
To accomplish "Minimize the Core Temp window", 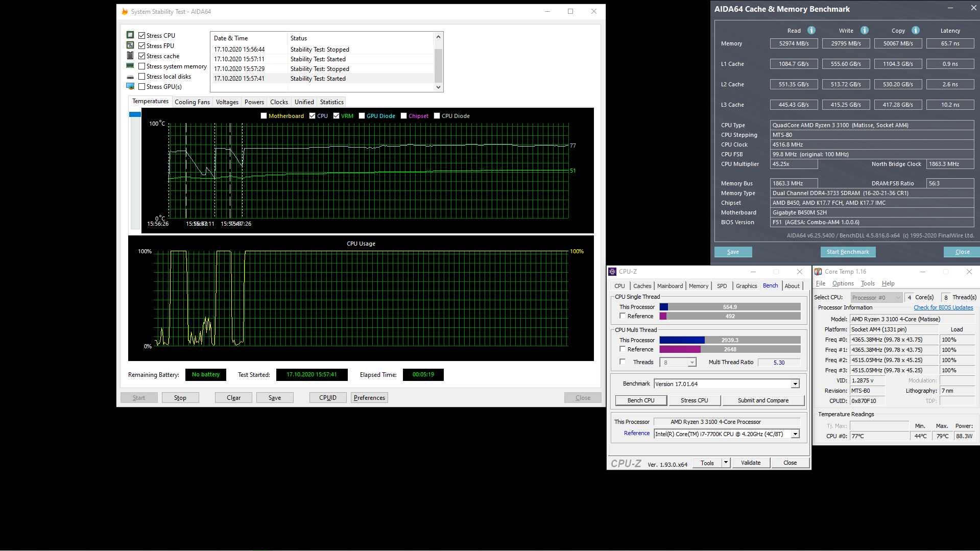I will 922,272.
